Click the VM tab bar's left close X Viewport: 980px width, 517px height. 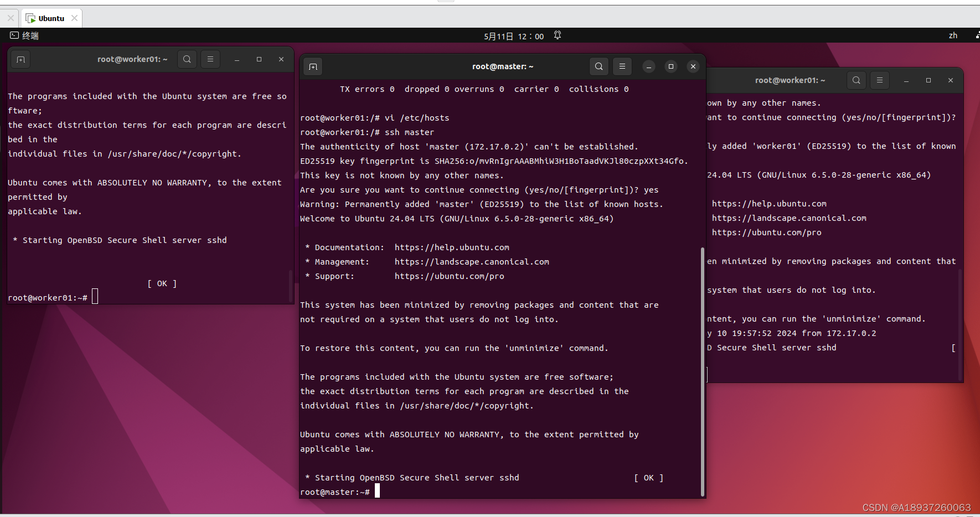[11, 18]
